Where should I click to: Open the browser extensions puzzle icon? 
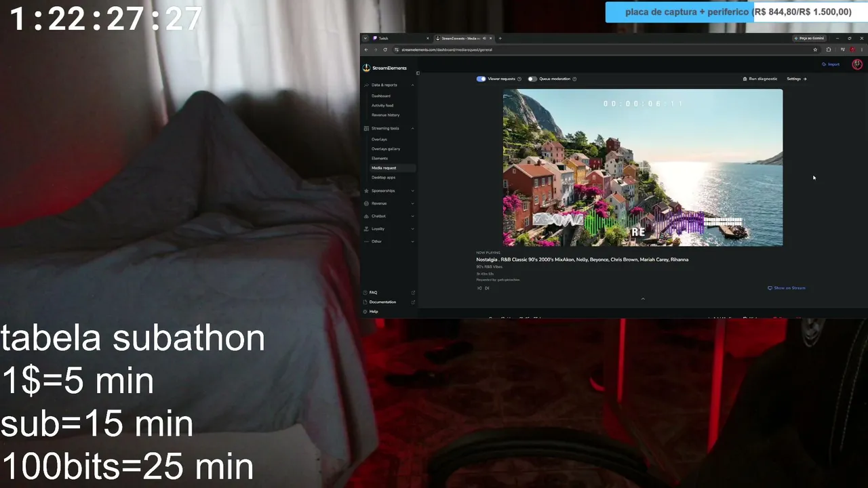828,49
